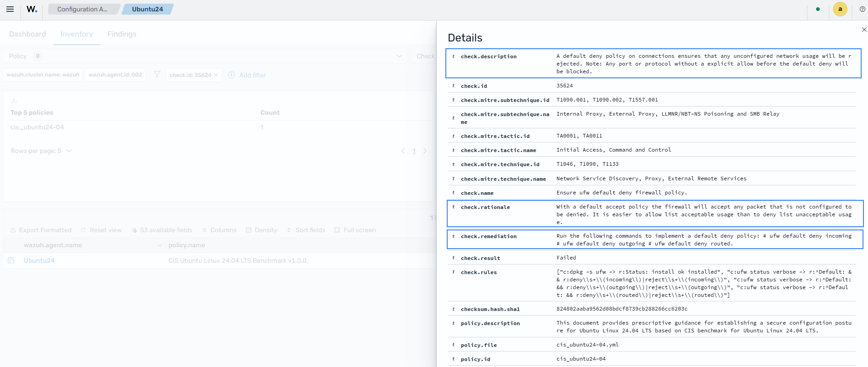This screenshot has height=367, width=868.
Task: Switch to the Findings tab
Action: (x=122, y=34)
